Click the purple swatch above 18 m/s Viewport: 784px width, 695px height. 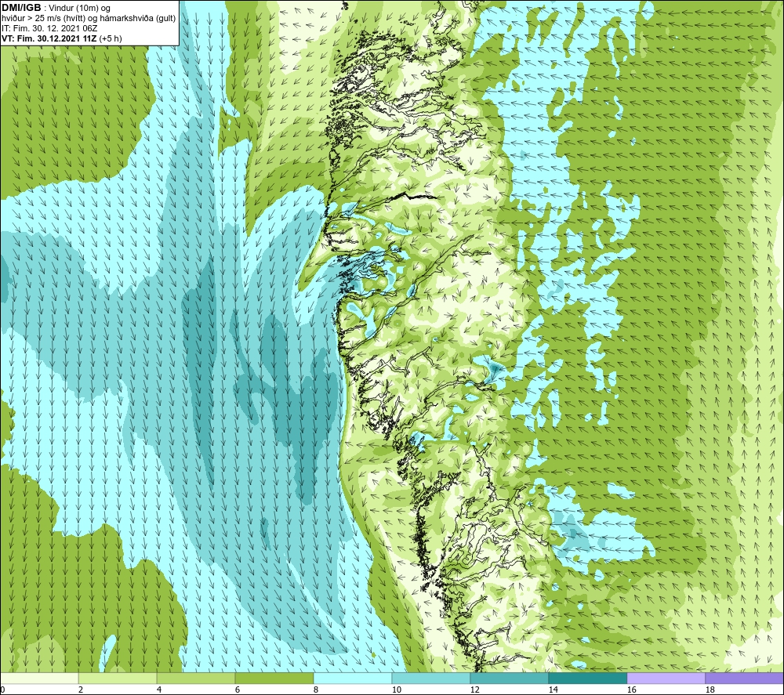[x=745, y=678]
